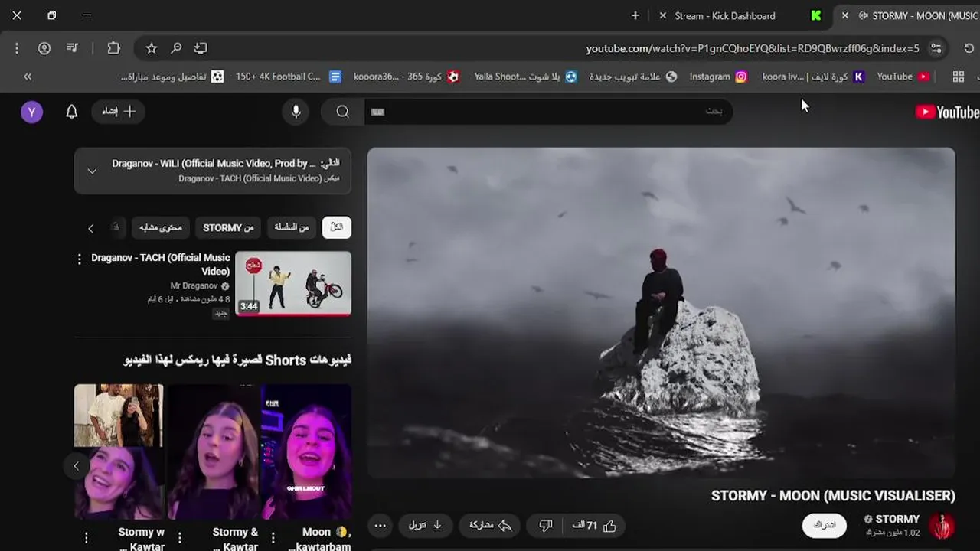The width and height of the screenshot is (980, 551).
Task: Open the 'Stormy w Kawtar' Short thumbnail
Action: (x=119, y=452)
